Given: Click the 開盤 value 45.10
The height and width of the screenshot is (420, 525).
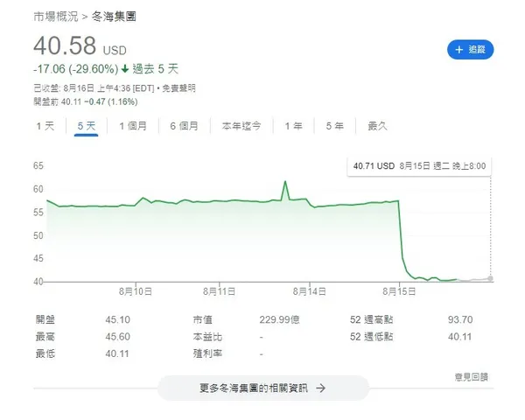Looking at the screenshot, I should [x=118, y=319].
